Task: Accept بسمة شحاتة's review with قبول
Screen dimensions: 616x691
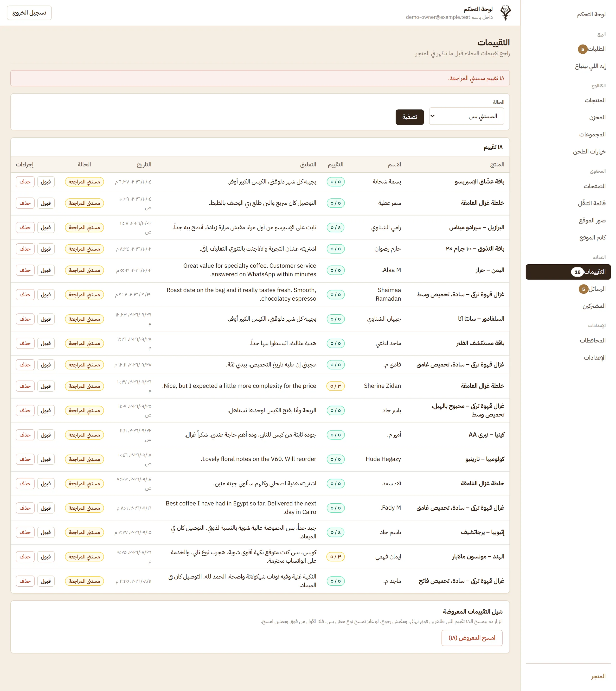Action: (46, 182)
